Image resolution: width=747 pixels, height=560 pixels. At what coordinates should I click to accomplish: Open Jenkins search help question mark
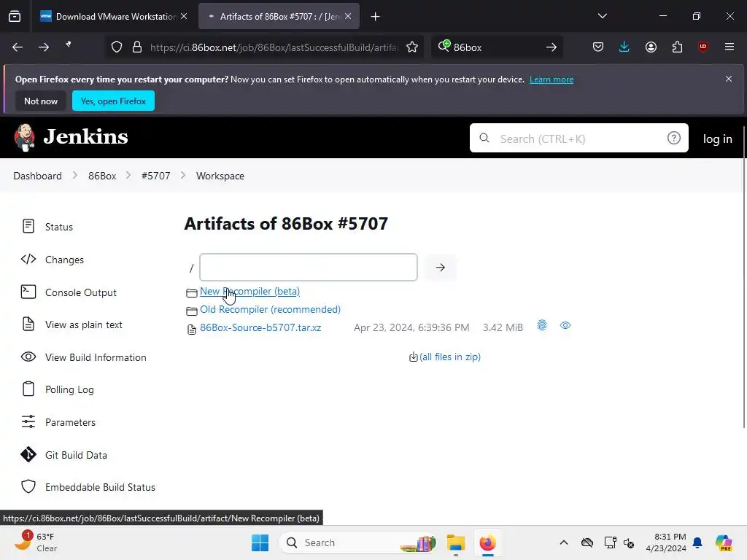[x=673, y=138]
